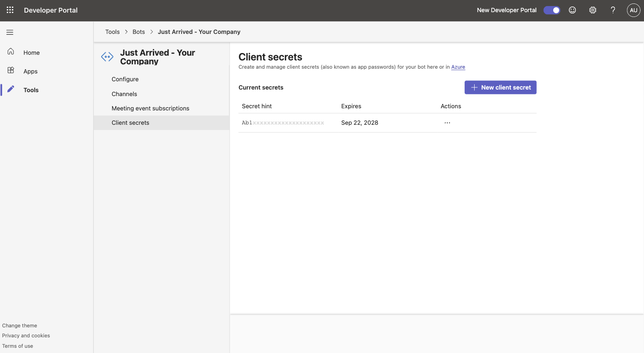Click the Home house icon

pyautogui.click(x=11, y=52)
